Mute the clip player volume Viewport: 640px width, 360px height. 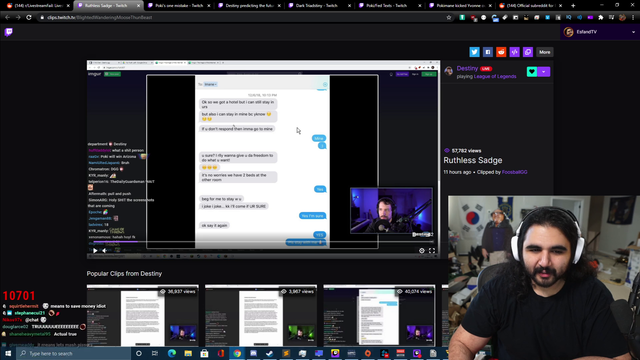coord(104,251)
